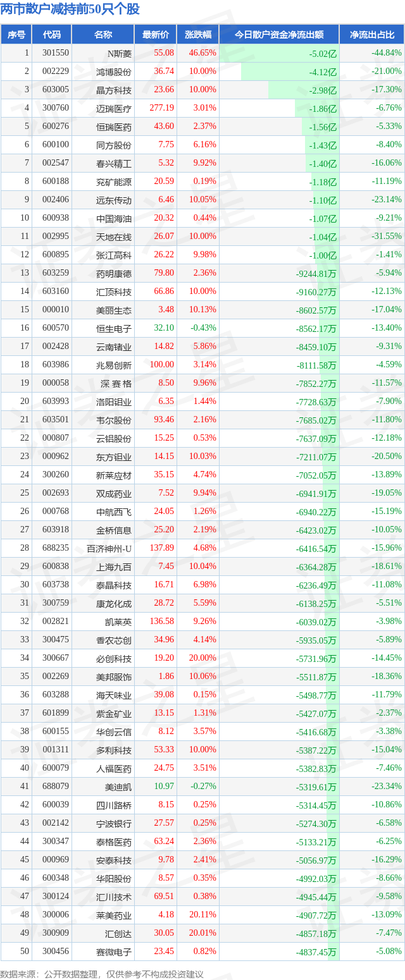Click stock name 汇顶科技
The height and width of the screenshot is (980, 405).
pyautogui.click(x=114, y=291)
